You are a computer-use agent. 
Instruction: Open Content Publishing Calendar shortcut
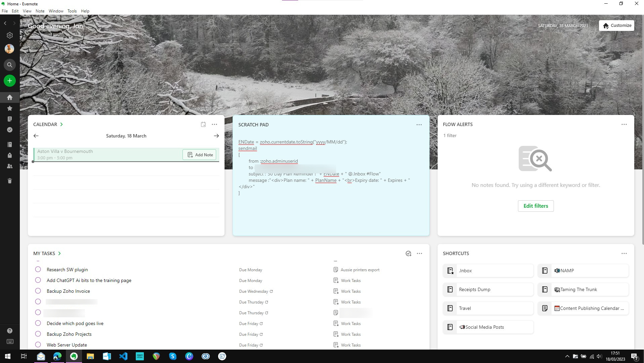583,308
